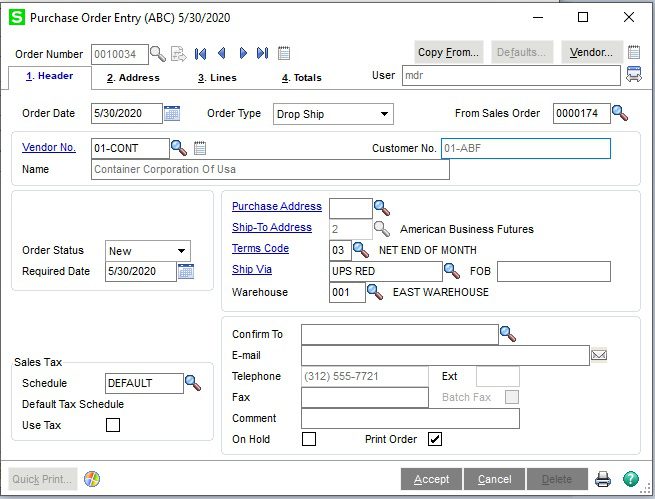Click the Ship-To Address lookup magnifier

coord(382,229)
